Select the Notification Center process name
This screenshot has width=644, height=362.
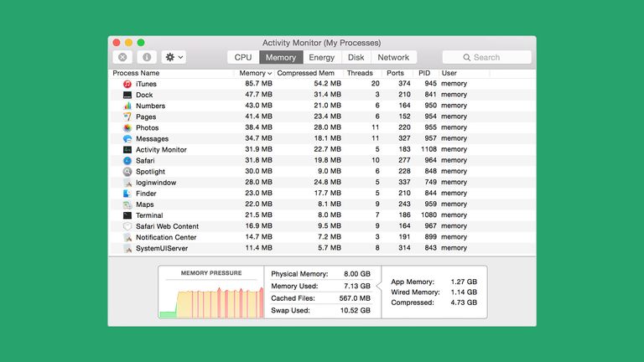(x=166, y=237)
